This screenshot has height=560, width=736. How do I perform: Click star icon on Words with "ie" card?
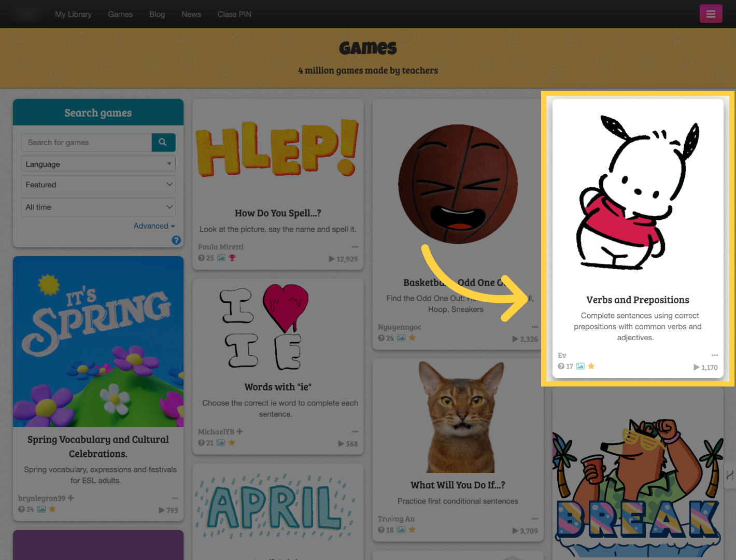pos(232,443)
